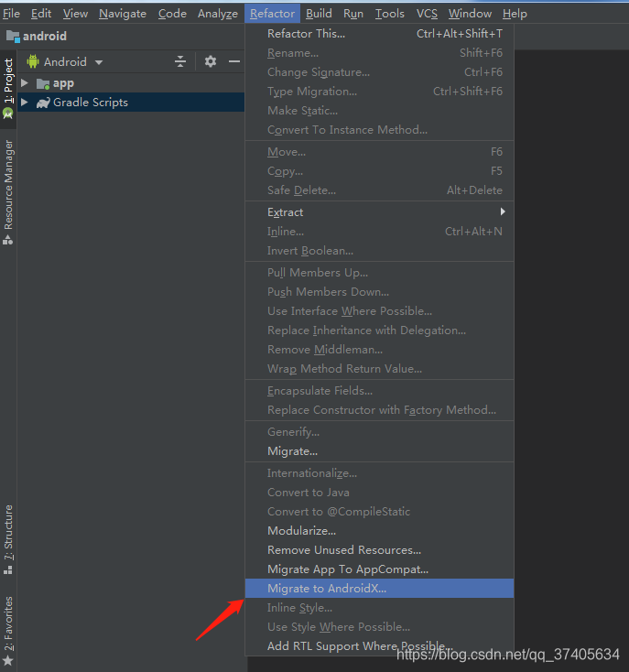Open the Run menu
This screenshot has height=672, width=629.
tap(353, 14)
